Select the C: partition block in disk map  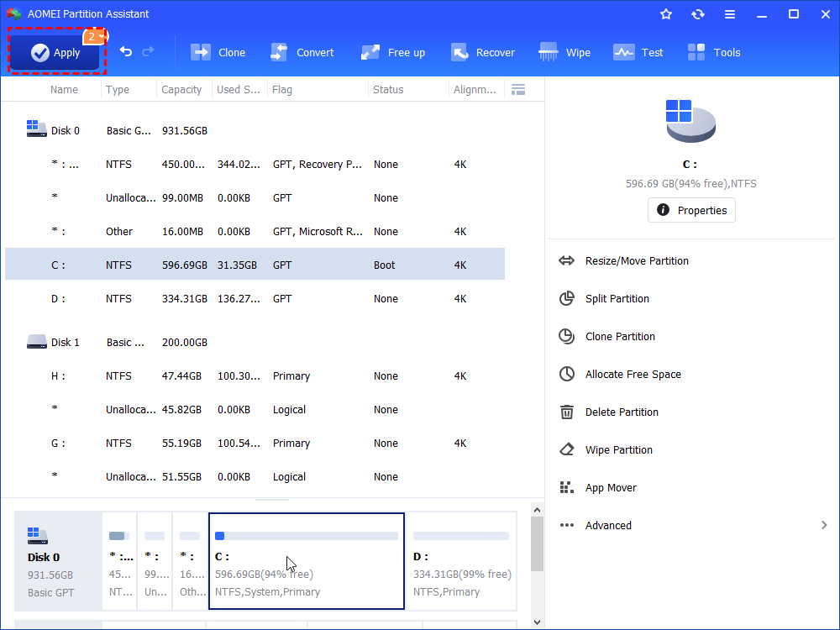pyautogui.click(x=307, y=561)
